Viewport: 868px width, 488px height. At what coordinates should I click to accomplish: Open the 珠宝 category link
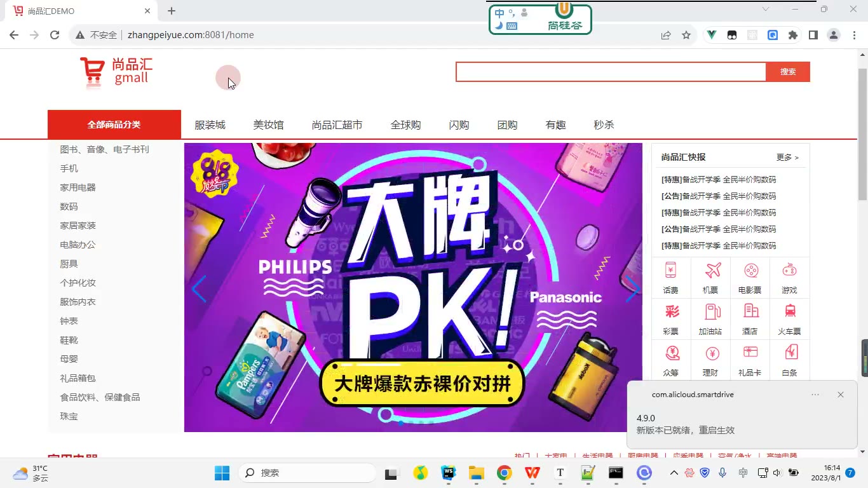pyautogui.click(x=69, y=416)
